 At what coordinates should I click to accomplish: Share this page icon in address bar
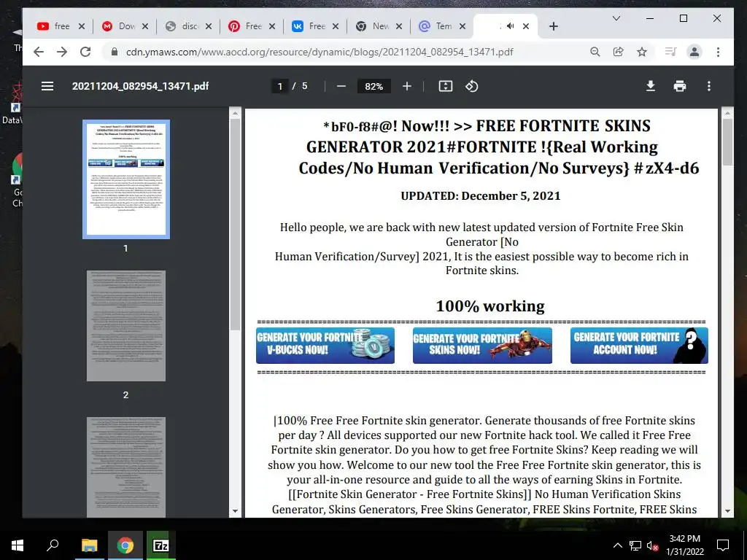[619, 52]
